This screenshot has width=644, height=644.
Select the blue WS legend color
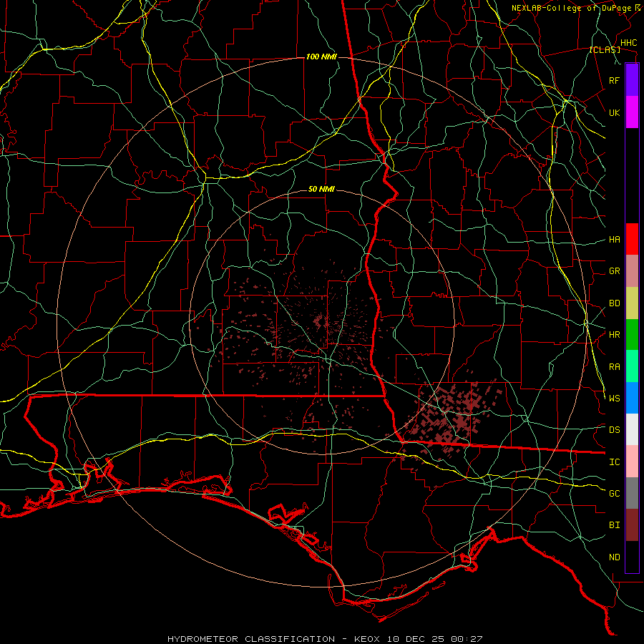click(632, 398)
